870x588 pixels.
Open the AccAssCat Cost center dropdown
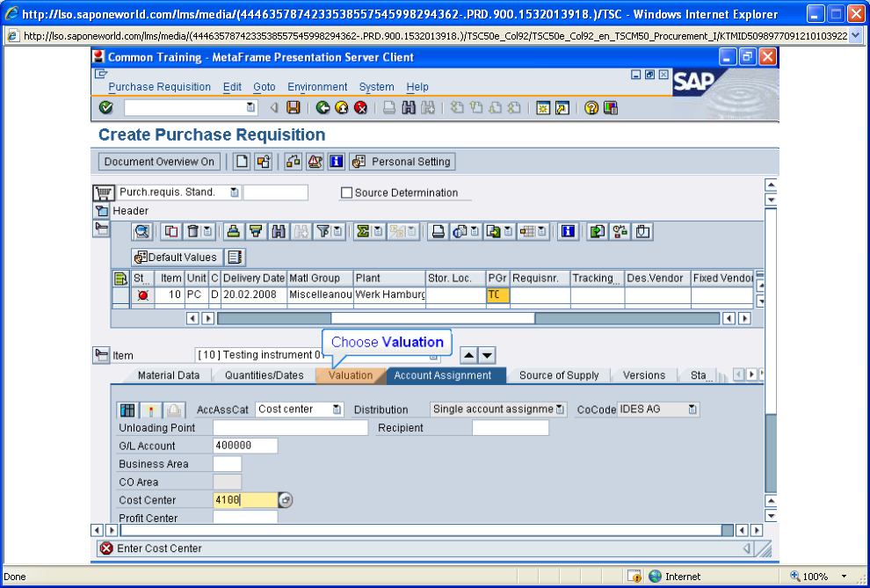(337, 410)
